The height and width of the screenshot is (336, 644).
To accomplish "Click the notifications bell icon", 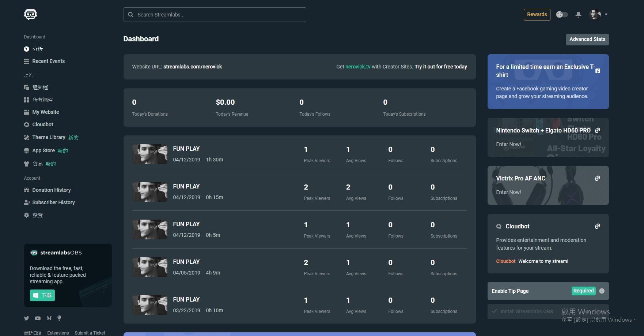I will (x=578, y=14).
